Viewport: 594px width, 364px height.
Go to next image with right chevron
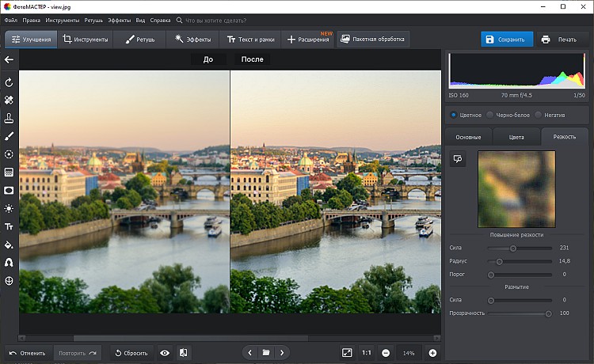282,352
